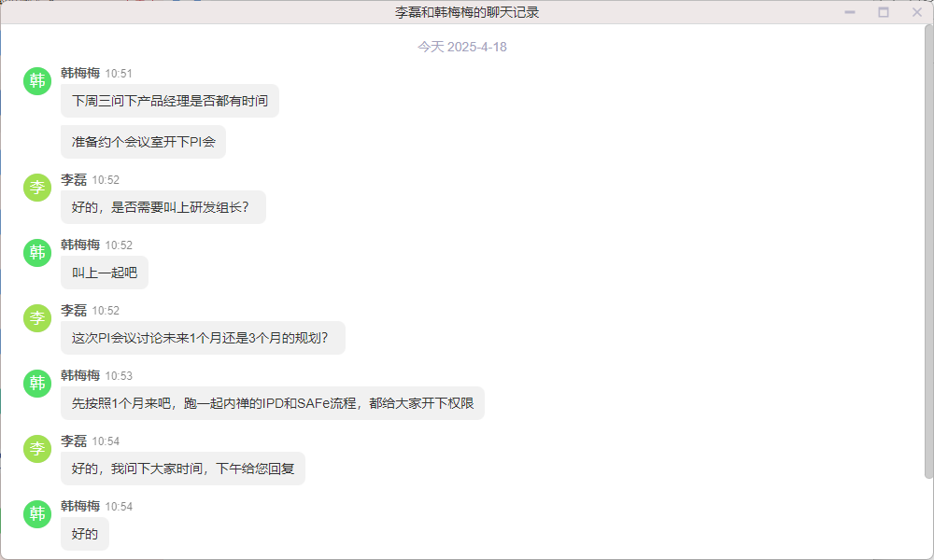Select the message 准备约个会议室开下PI会
Screen dimensions: 934x560
(143, 142)
